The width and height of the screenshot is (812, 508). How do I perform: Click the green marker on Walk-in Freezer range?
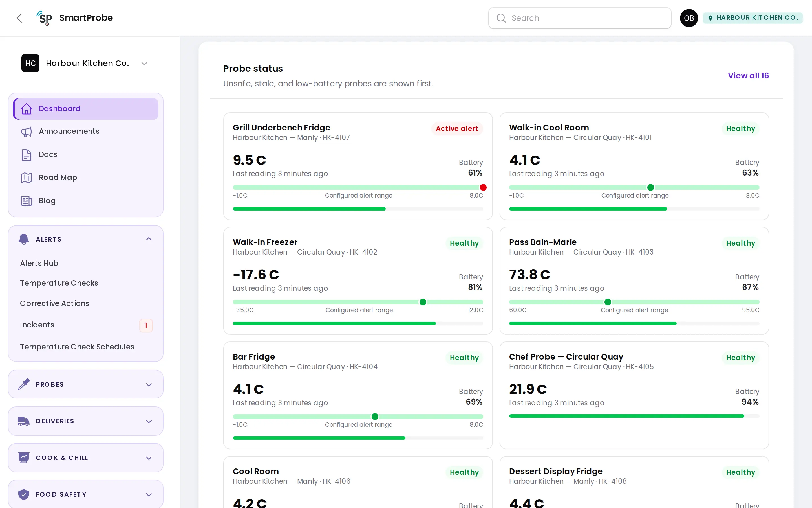[423, 302]
